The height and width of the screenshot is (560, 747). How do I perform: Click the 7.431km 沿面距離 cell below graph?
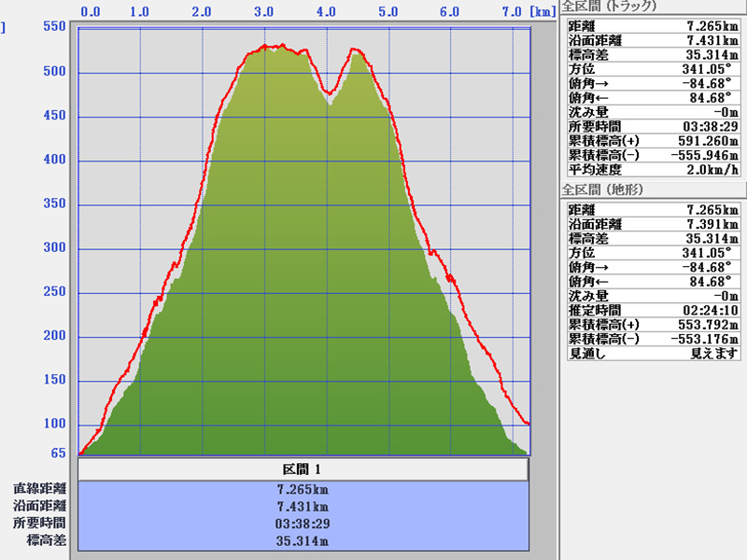(303, 506)
